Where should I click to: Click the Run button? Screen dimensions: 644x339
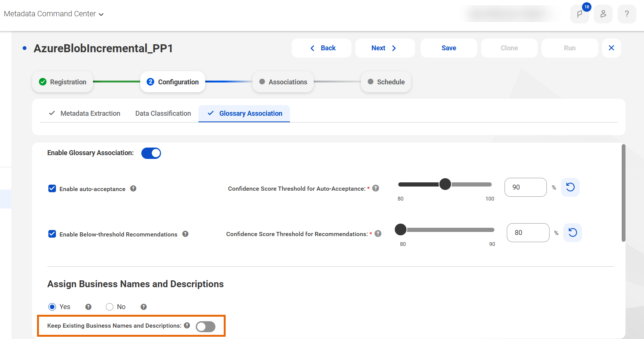[x=570, y=48]
